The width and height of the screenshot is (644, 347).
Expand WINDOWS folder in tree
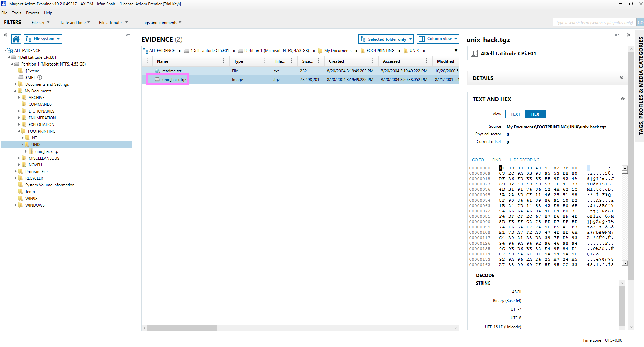point(16,205)
